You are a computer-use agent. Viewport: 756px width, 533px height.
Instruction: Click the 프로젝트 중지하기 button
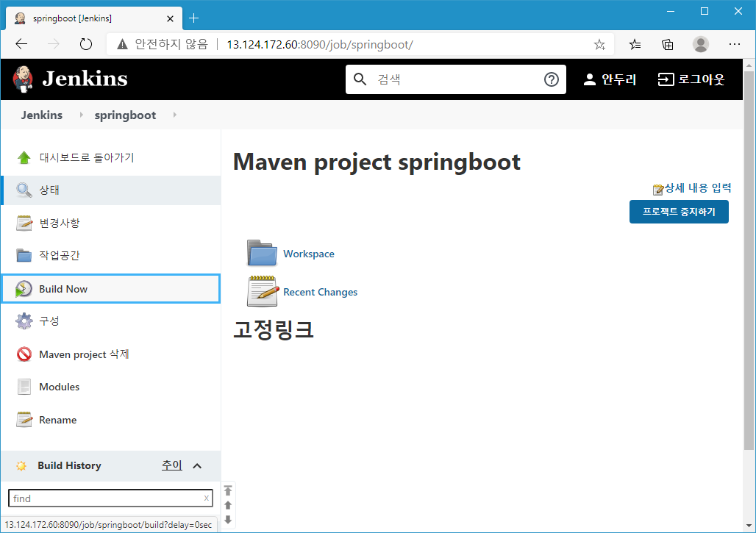tap(679, 212)
